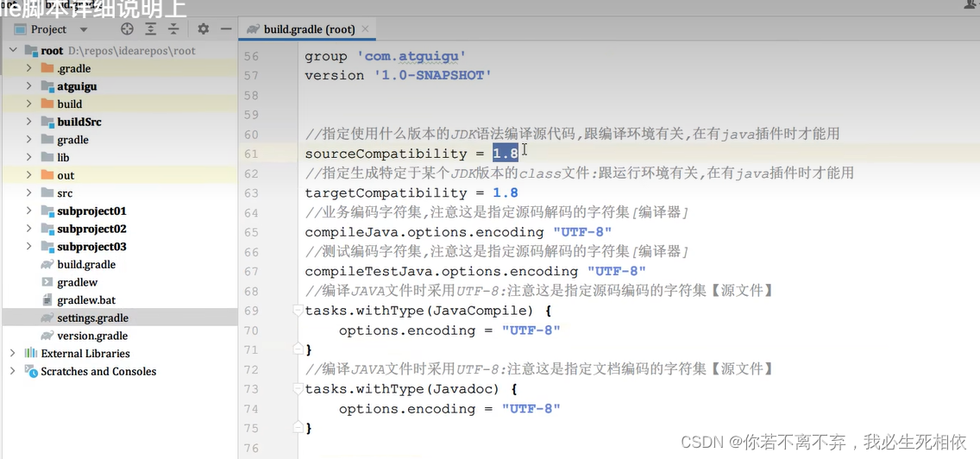Select build.gradle in the project tree

[86, 265]
